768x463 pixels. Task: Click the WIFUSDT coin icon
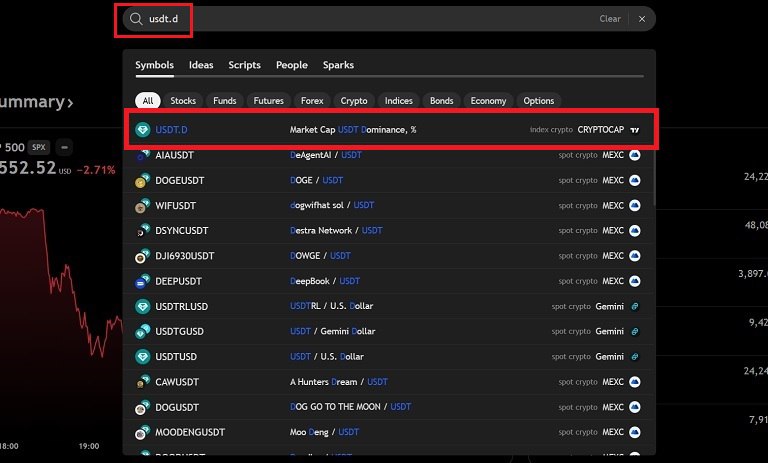click(142, 206)
